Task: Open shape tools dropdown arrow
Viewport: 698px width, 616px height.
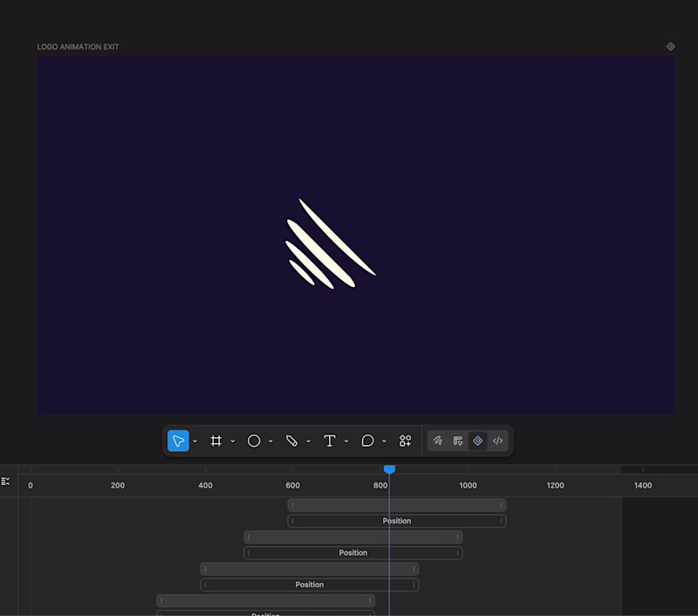Action: [x=270, y=441]
